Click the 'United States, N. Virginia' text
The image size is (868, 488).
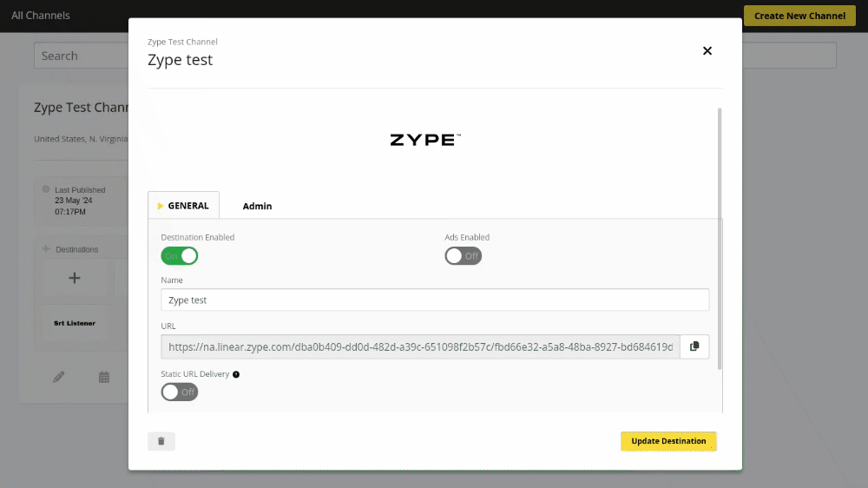tap(81, 139)
